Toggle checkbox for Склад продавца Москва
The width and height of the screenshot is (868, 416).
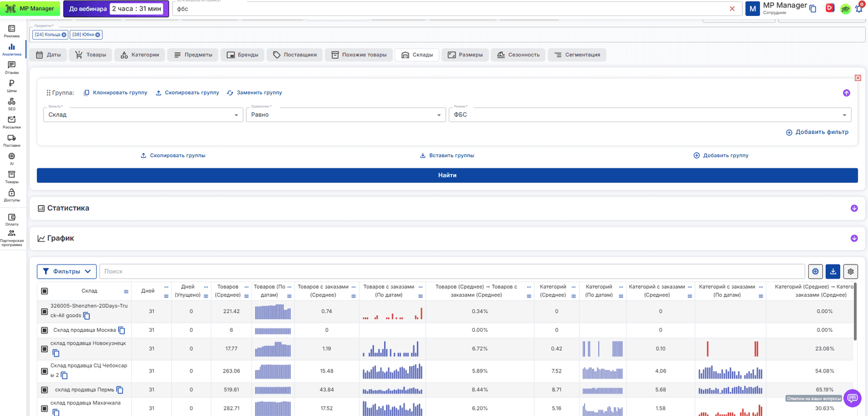[x=45, y=330]
